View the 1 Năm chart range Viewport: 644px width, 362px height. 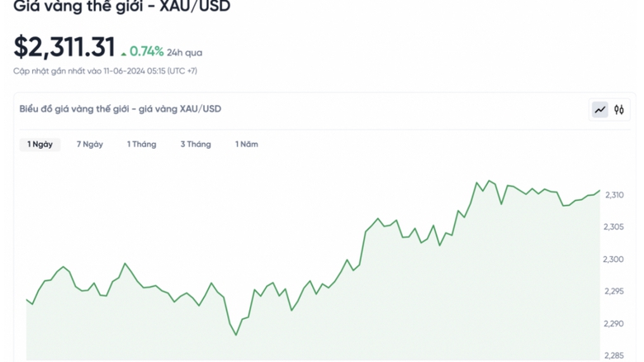(247, 145)
